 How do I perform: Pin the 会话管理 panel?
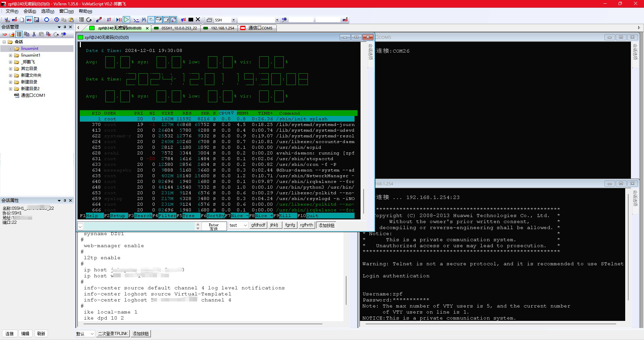[65, 27]
